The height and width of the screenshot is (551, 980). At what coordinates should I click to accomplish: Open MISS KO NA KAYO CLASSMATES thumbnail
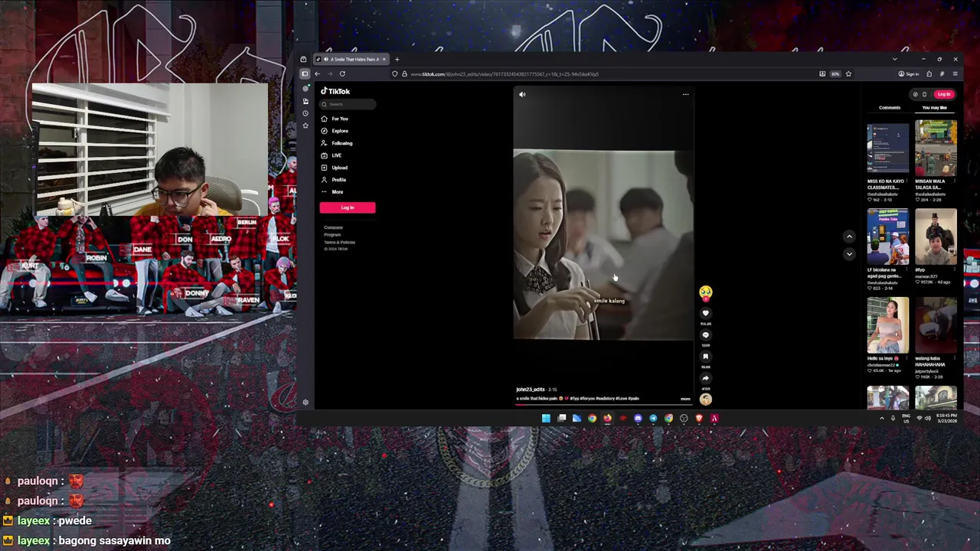pyautogui.click(x=887, y=148)
